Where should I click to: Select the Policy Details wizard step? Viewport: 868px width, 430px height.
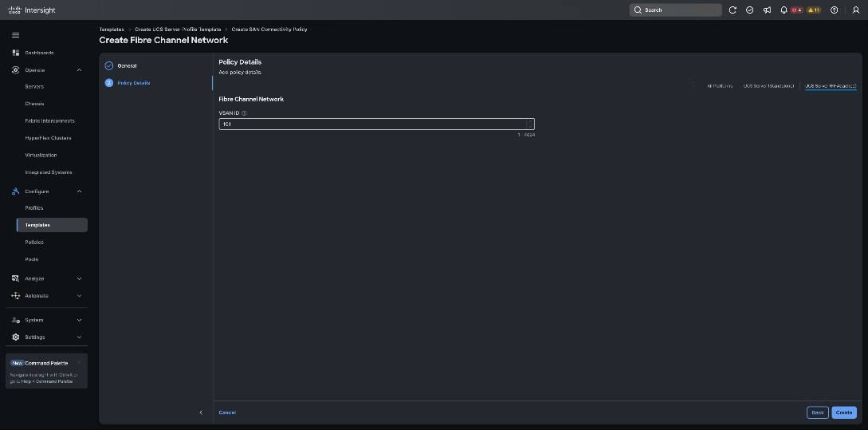pos(133,83)
